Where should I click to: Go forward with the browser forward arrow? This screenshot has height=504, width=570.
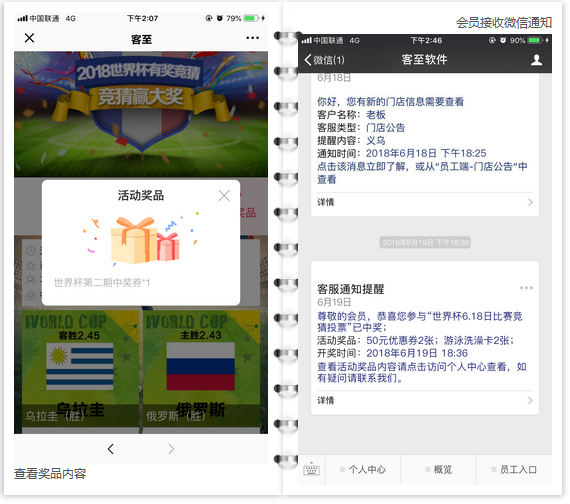tap(171, 449)
